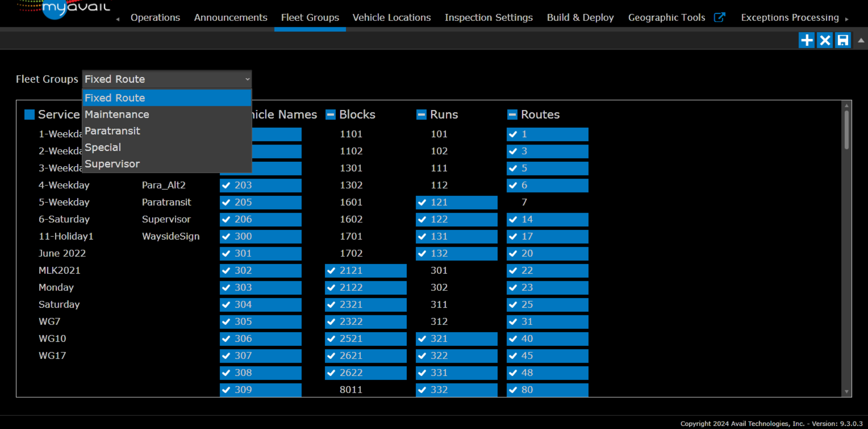Screen dimensions: 868x429
Task: Pick Supervisor option from dropdown list
Action: (112, 164)
